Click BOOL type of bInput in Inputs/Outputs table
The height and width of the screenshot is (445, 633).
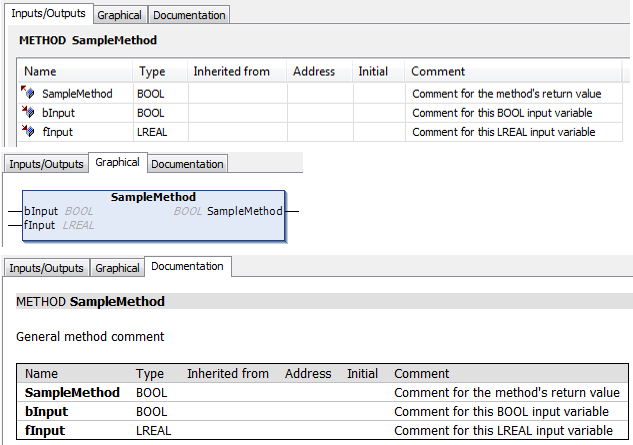[151, 113]
